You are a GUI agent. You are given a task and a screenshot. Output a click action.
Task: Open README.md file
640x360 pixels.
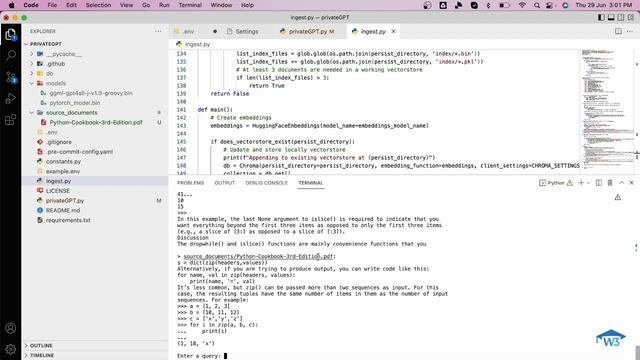(x=63, y=211)
